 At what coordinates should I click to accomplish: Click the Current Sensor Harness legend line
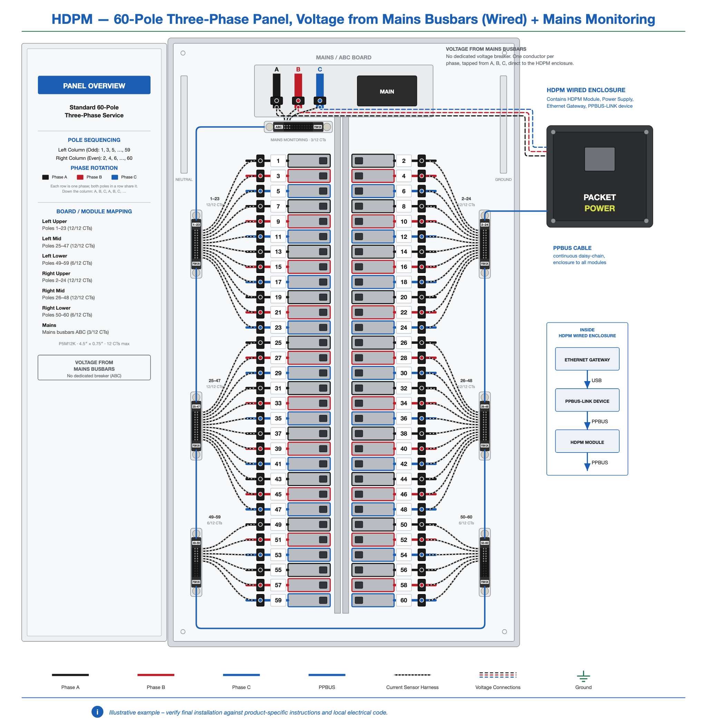click(x=413, y=675)
